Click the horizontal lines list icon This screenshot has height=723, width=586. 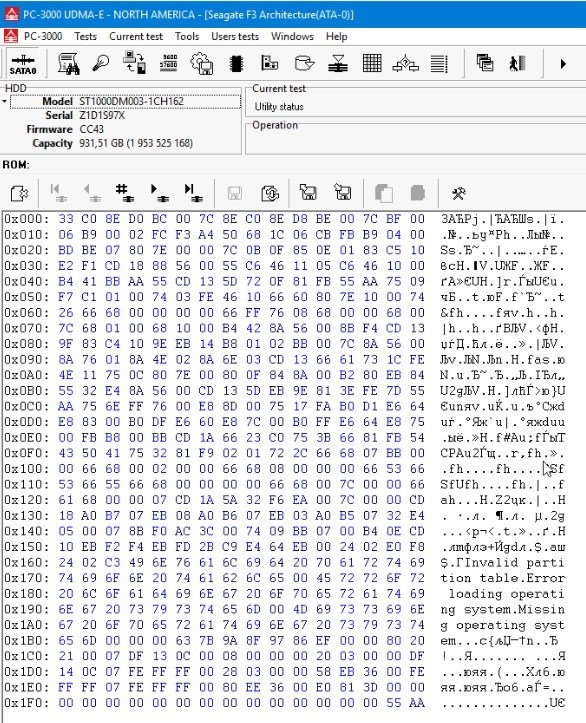pos(439,63)
